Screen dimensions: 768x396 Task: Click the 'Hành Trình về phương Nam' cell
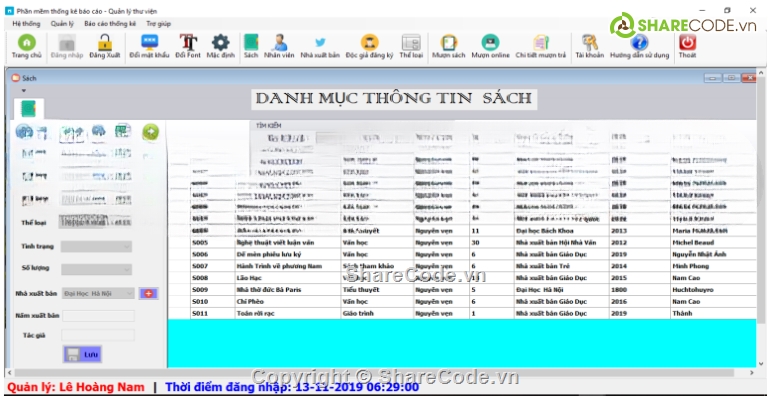coord(288,266)
